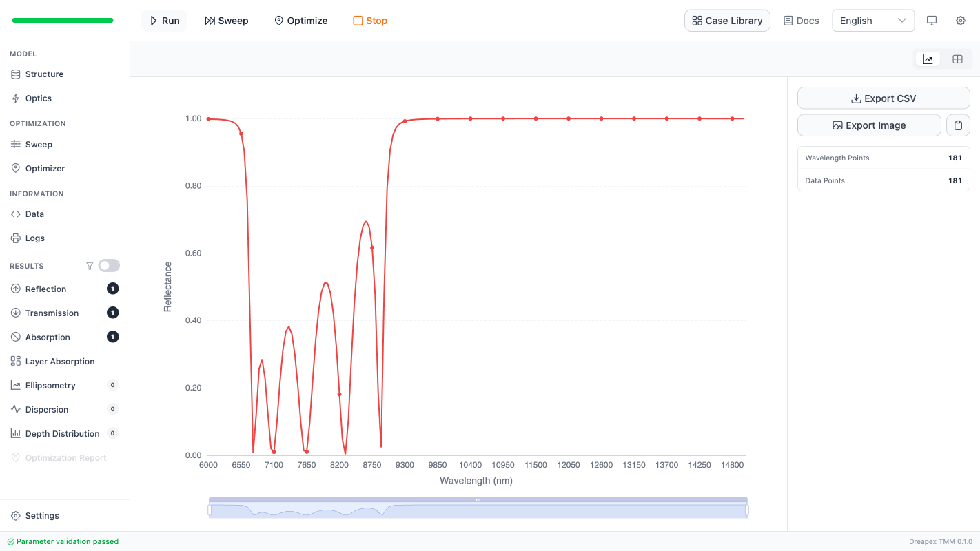View the Data information panel
The width and height of the screenshot is (980, 551).
[35, 214]
